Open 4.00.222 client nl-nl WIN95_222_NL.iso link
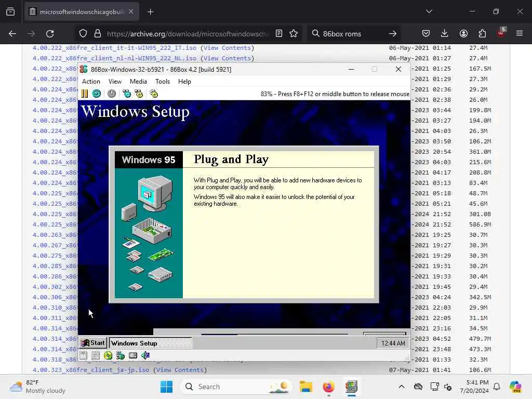 [x=114, y=58]
